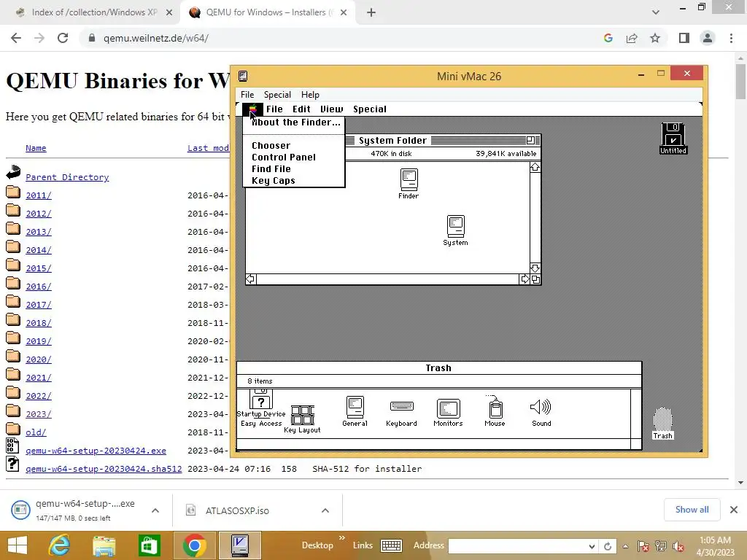Open Chrome's three-dot menu
The width and height of the screenshot is (747, 560).
(x=731, y=38)
